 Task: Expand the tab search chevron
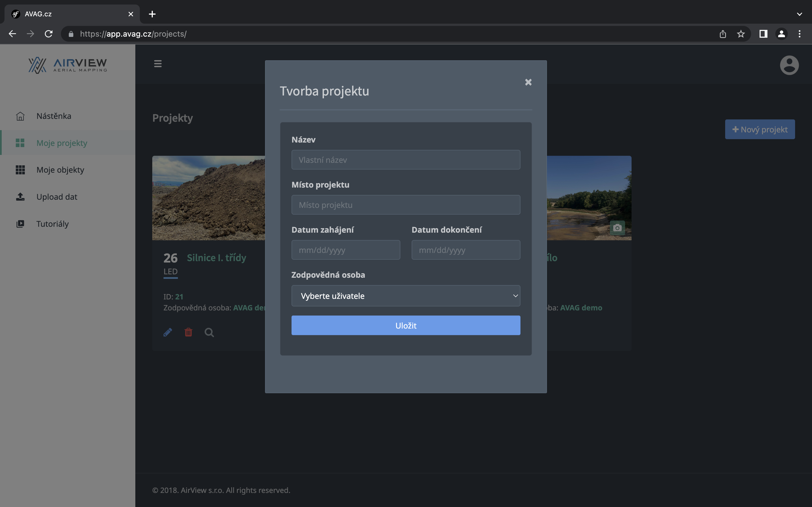click(799, 14)
